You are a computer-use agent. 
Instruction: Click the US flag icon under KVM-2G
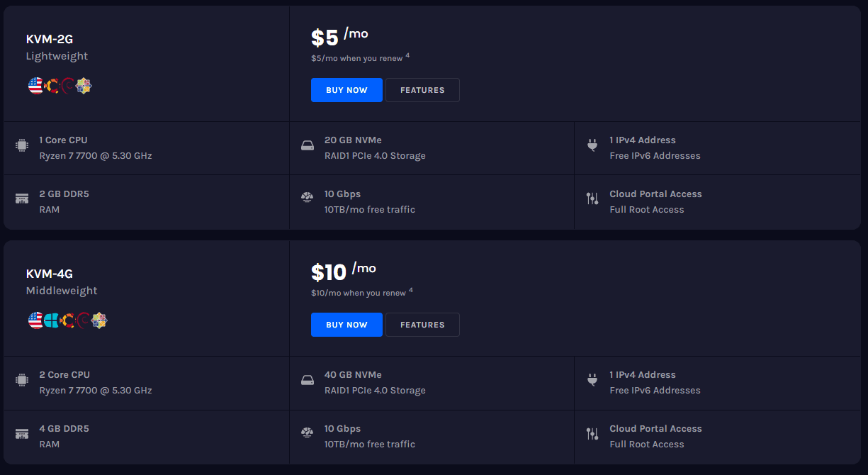coord(35,86)
